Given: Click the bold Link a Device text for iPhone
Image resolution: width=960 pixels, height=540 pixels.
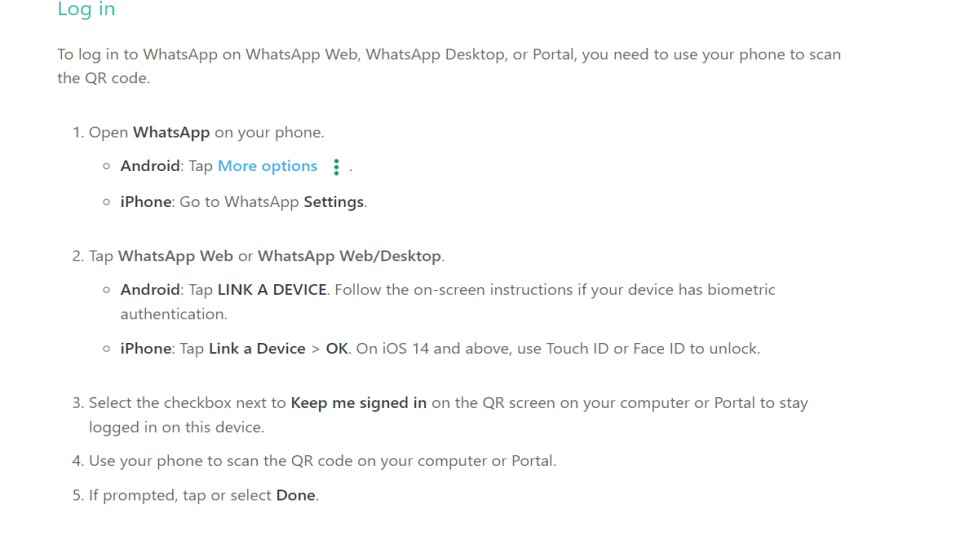Looking at the screenshot, I should pyautogui.click(x=257, y=348).
